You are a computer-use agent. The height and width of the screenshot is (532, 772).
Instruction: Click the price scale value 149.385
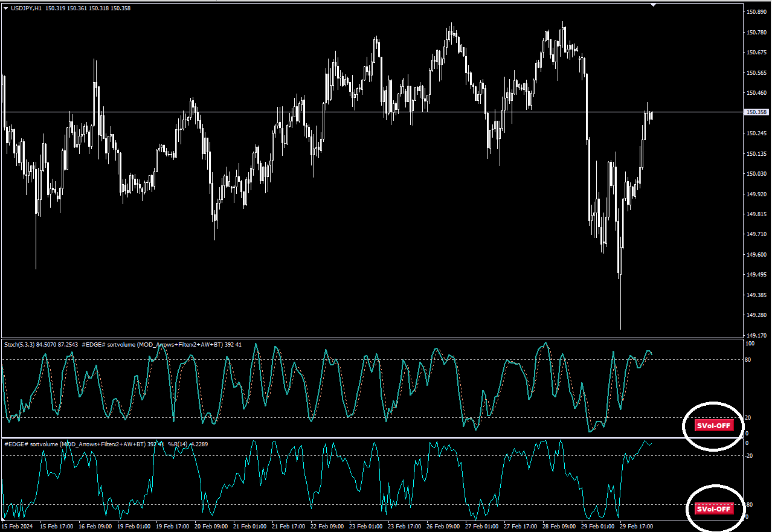point(756,295)
